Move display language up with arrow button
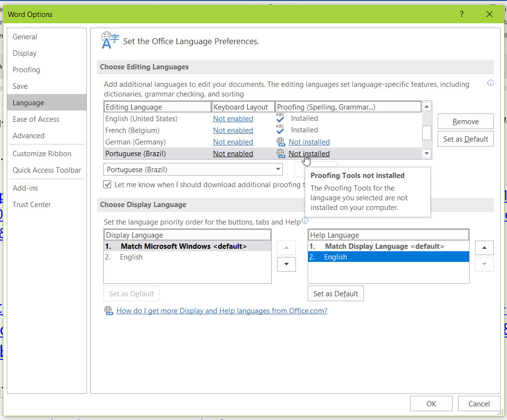507x420 pixels. click(x=286, y=248)
